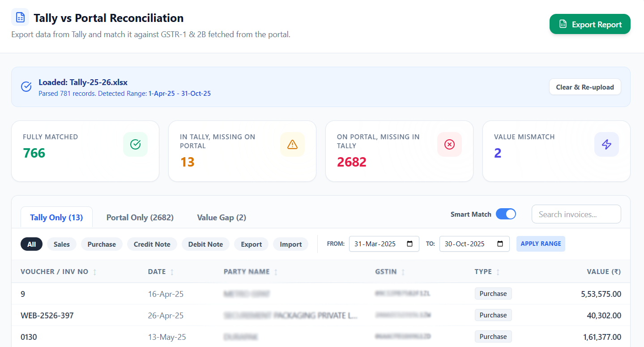Switch to the Portal Only (2682) tab
Screen dimensions: 644x347
pos(140,217)
